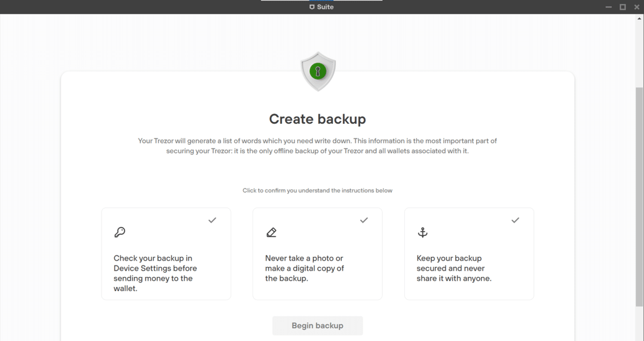Screen dimensions: 644x341
Task: Click the Trezor backup description paragraph
Action: point(317,146)
